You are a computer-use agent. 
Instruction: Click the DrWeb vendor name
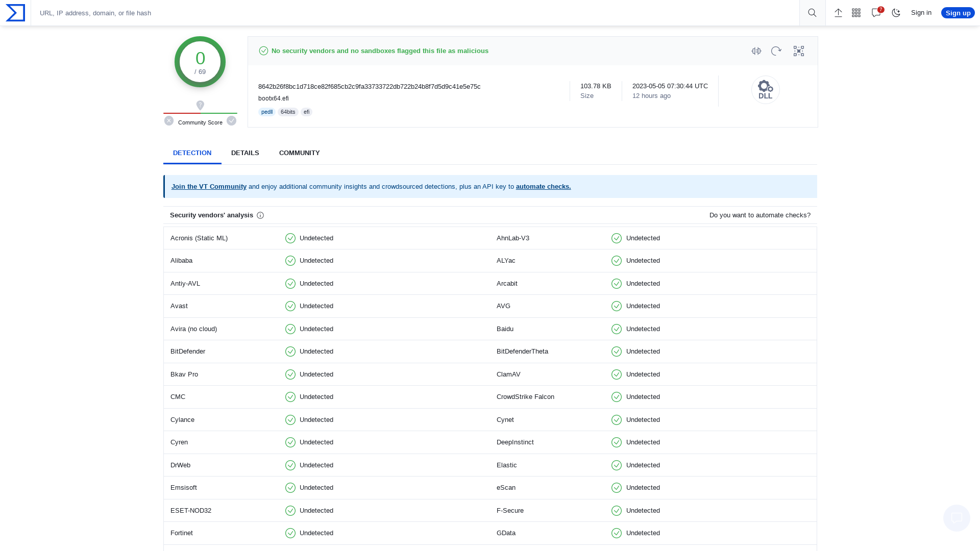click(180, 465)
